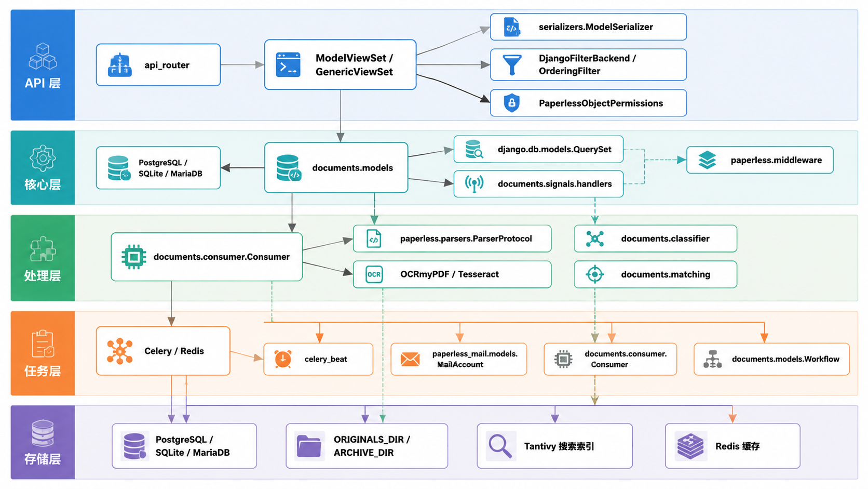Click the 'api_router' text

(x=167, y=65)
